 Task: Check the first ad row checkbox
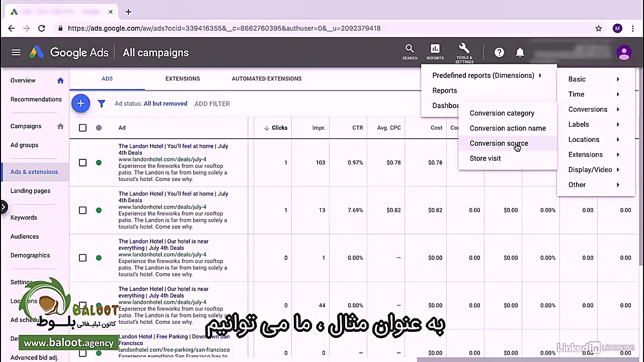click(x=83, y=162)
